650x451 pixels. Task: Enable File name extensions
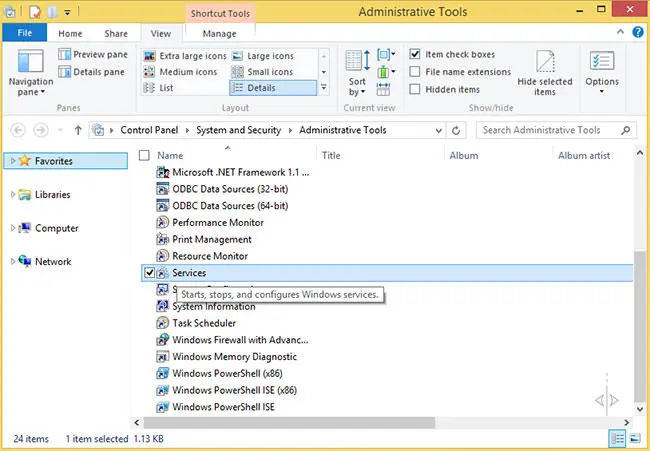415,72
